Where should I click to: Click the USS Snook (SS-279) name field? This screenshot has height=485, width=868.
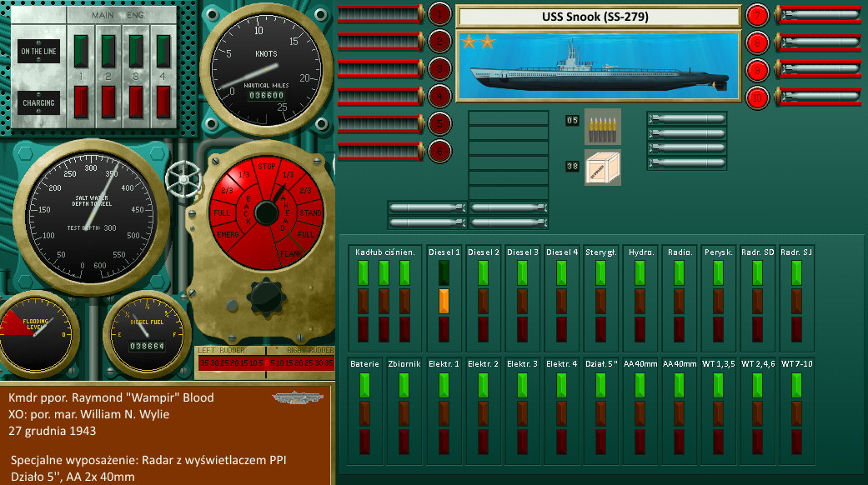tap(598, 17)
